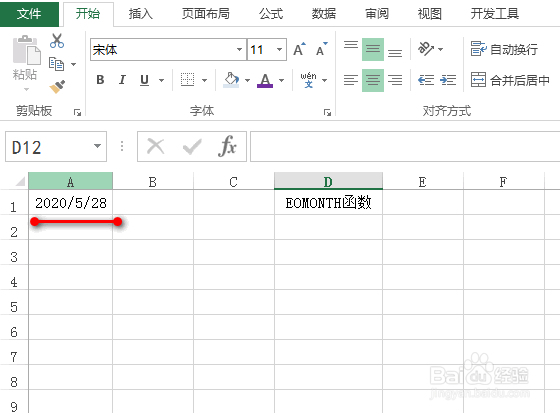Select column A header
The image size is (560, 413).
[x=71, y=181]
